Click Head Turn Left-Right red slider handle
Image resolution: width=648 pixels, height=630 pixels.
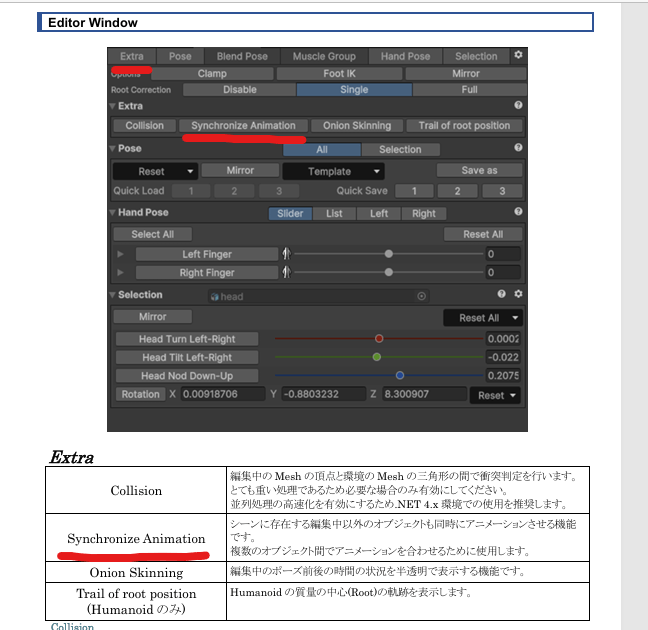click(x=379, y=339)
